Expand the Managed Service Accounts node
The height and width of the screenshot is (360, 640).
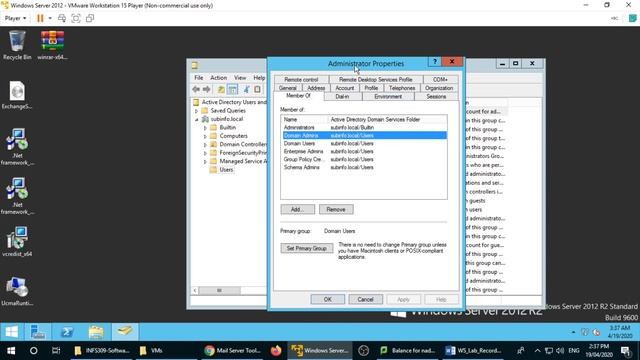(205, 162)
